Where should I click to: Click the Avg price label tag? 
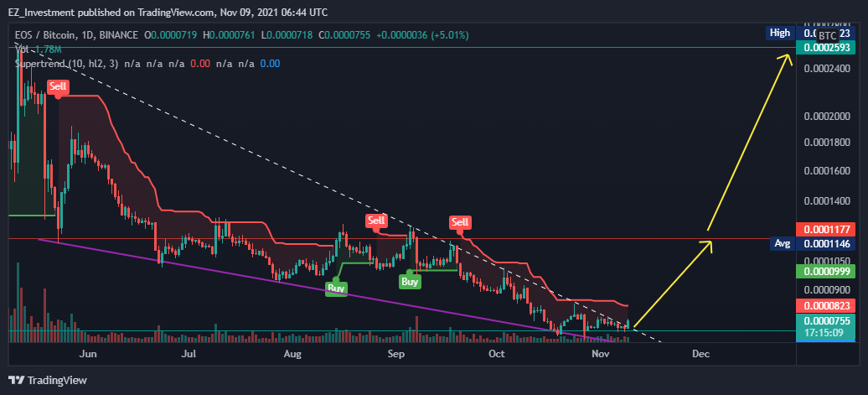click(782, 243)
